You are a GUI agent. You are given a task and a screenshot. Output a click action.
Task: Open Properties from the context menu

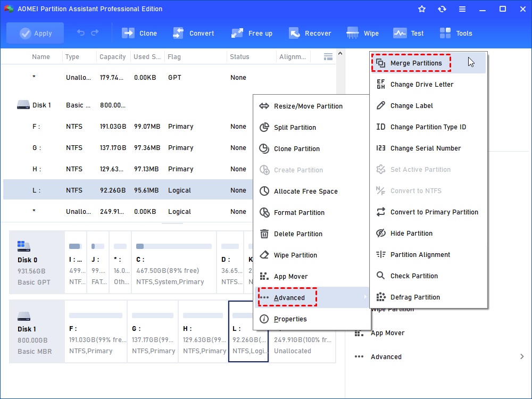tap(311, 319)
